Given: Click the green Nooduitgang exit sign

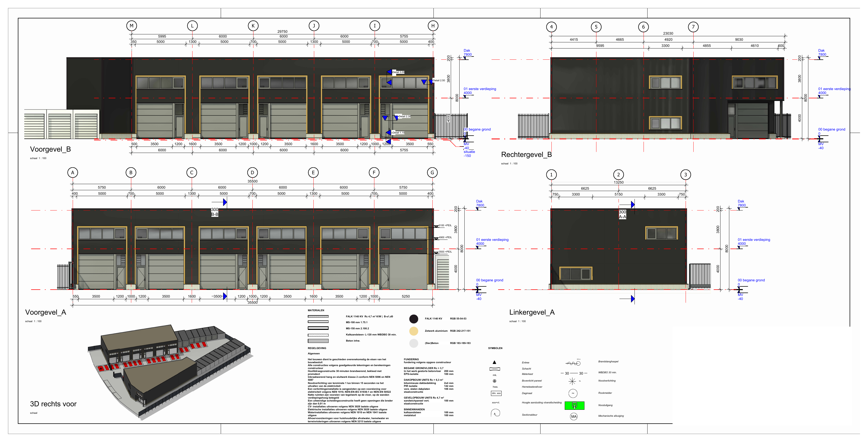Looking at the screenshot, I should coord(575,405).
